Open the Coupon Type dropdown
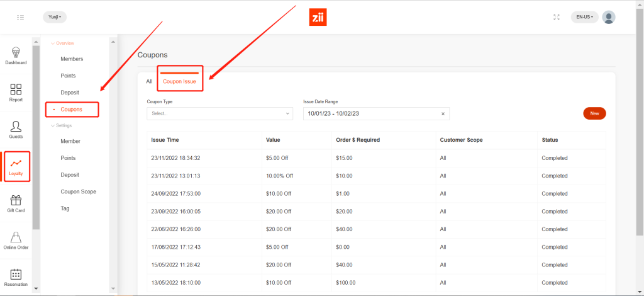644x296 pixels. pyautogui.click(x=219, y=113)
